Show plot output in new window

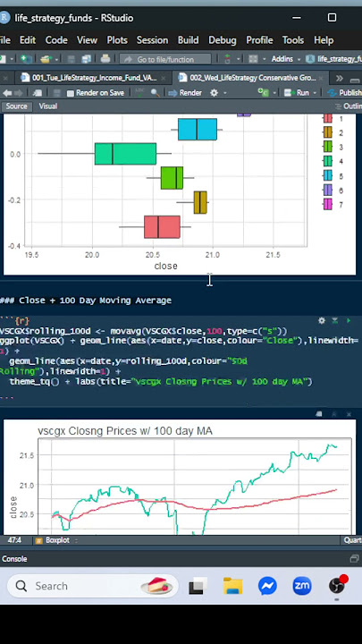pos(319,414)
